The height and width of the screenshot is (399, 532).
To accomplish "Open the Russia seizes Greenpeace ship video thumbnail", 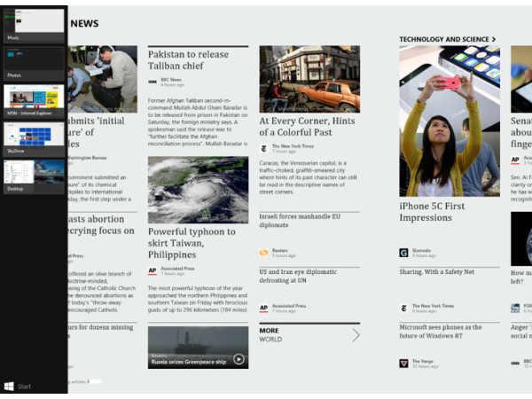I will coord(198,348).
